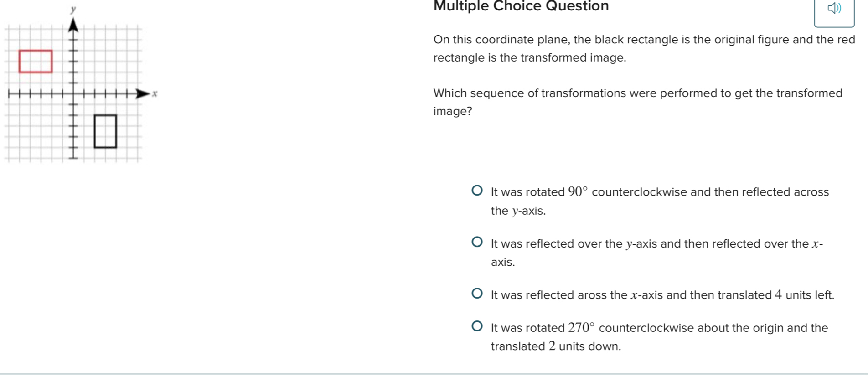Click the 'the y-axis.' text in first option
This screenshot has height=377, width=868.
[518, 211]
